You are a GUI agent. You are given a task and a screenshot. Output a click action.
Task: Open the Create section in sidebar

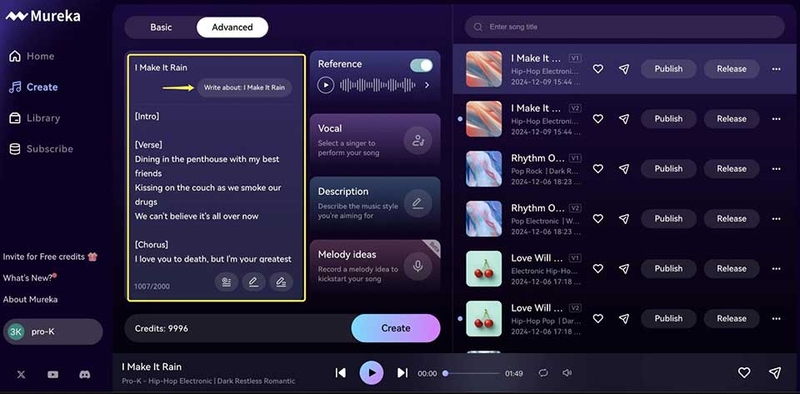pos(33,87)
